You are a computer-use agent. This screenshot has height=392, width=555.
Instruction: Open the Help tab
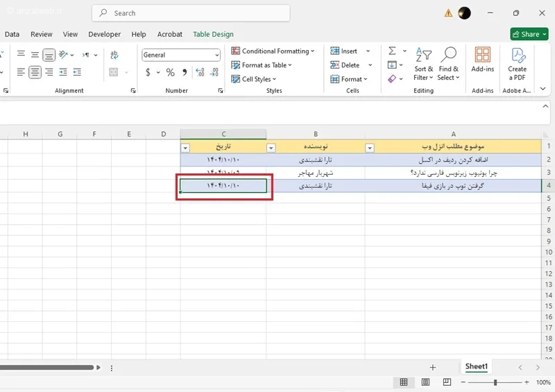[138, 35]
